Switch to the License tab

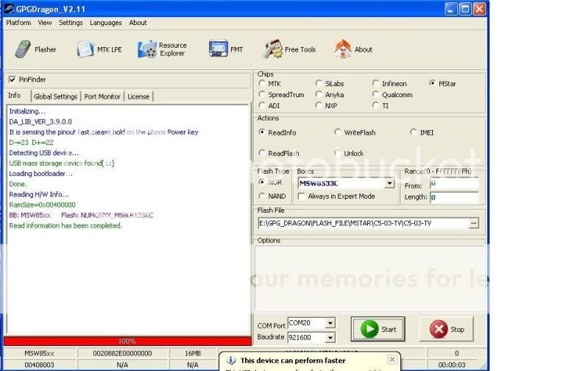(x=138, y=96)
